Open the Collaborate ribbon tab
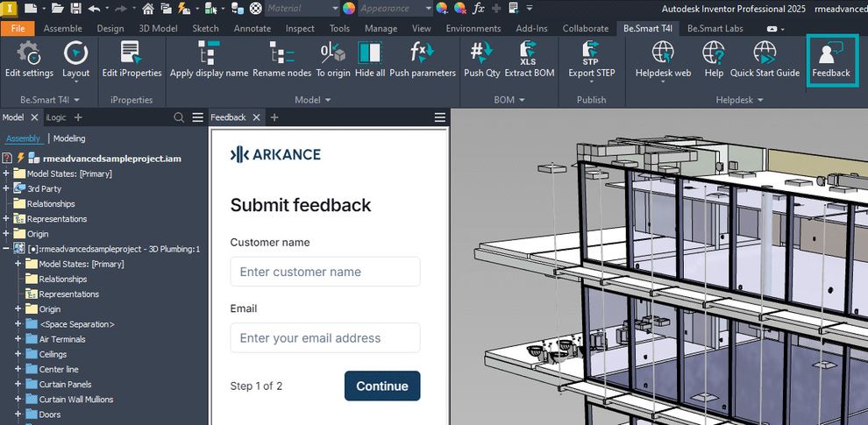This screenshot has height=425, width=868. [x=585, y=28]
